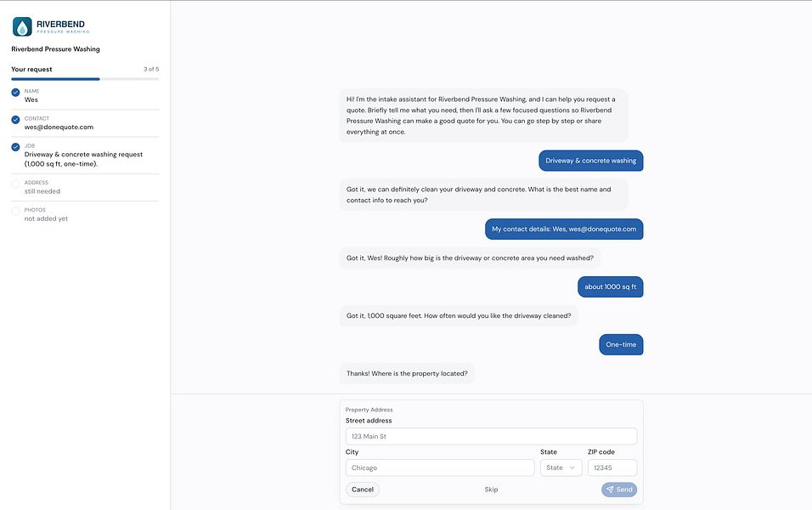The width and height of the screenshot is (812, 510).
Task: Click the Skip link
Action: pyautogui.click(x=491, y=490)
